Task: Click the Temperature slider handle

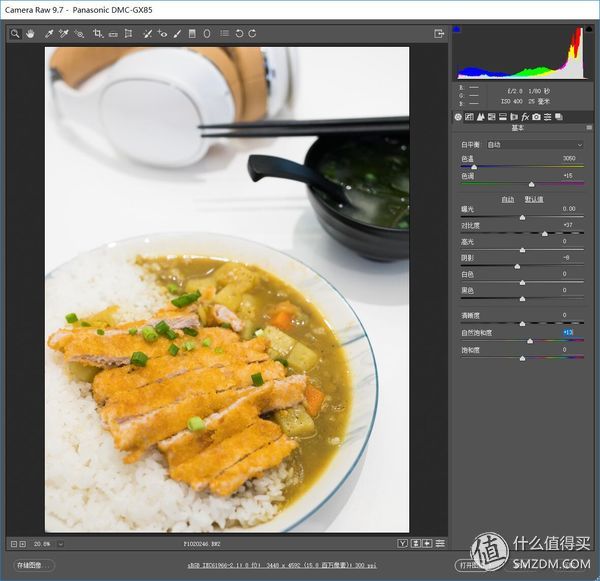Action: tap(474, 167)
